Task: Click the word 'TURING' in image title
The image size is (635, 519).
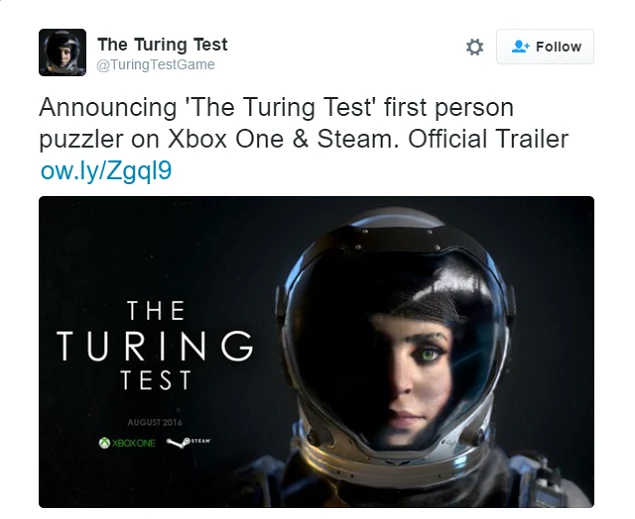Action: click(155, 346)
